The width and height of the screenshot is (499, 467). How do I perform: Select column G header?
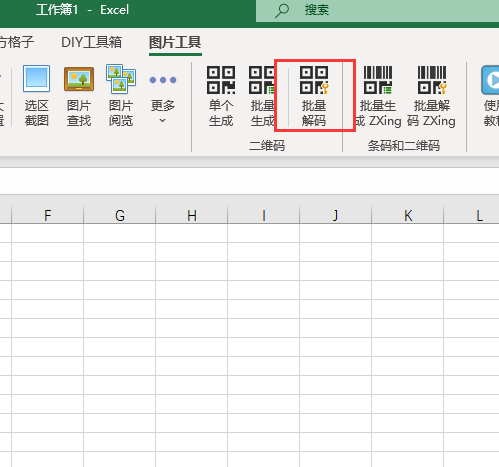pos(120,215)
